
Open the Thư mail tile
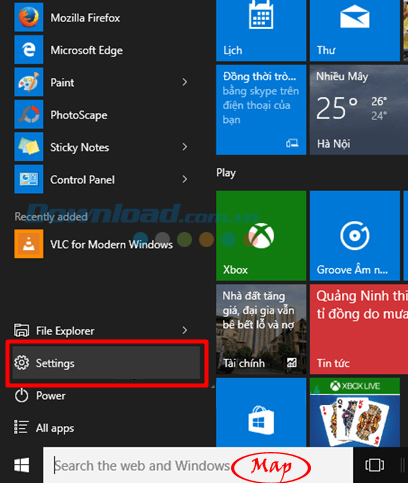pos(355,30)
